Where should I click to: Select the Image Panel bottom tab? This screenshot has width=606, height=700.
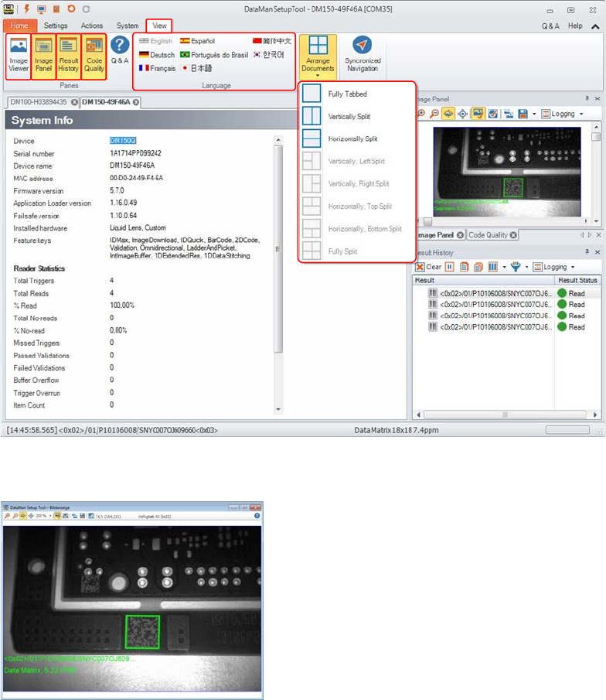point(435,235)
